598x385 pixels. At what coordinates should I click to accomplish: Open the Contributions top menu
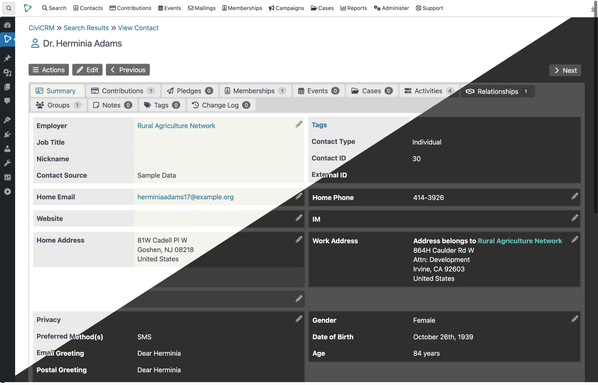click(x=130, y=8)
